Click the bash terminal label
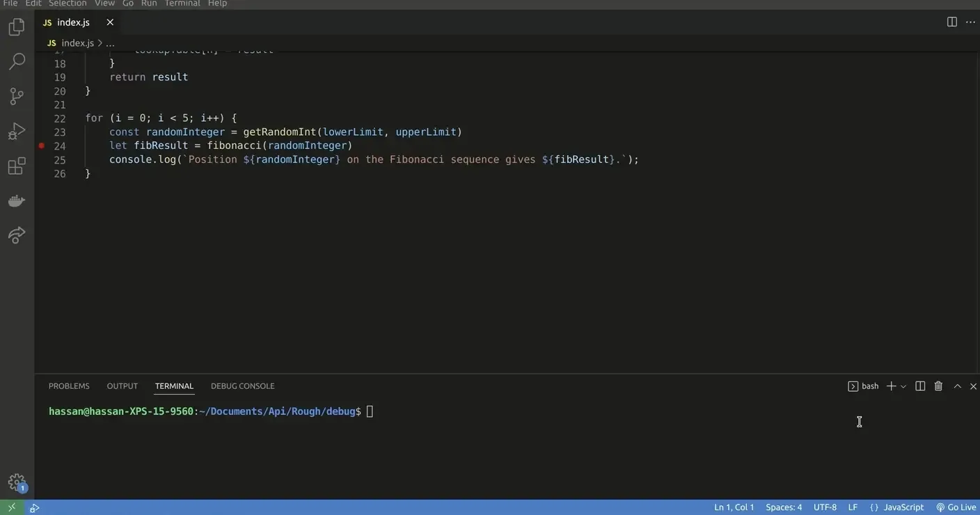 point(863,386)
